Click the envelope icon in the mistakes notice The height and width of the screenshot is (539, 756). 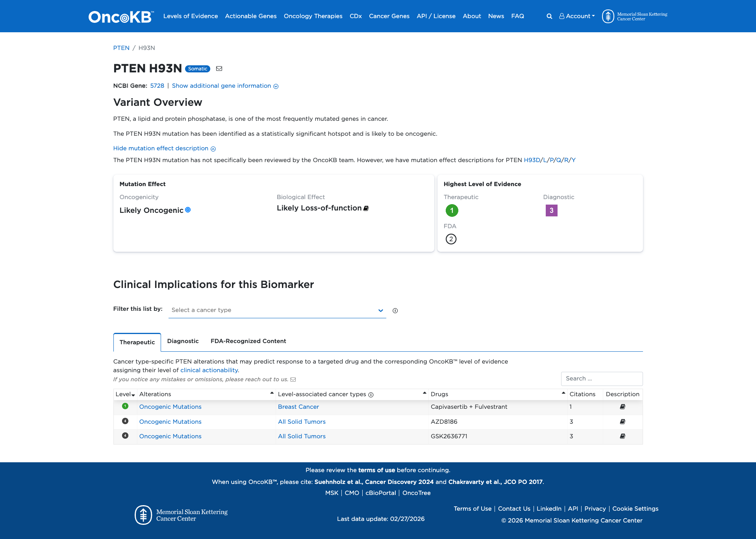[x=293, y=379]
